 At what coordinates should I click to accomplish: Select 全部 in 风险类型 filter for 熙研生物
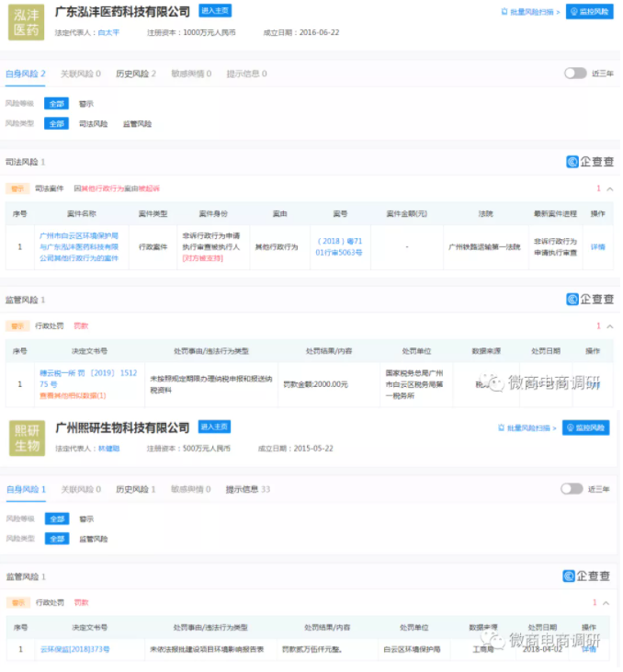tap(57, 540)
